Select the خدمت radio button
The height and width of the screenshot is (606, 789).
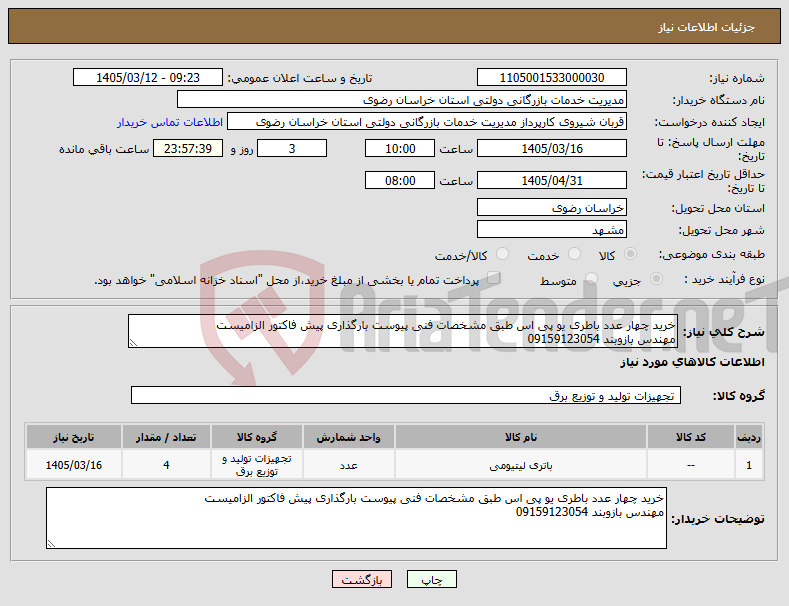574,254
